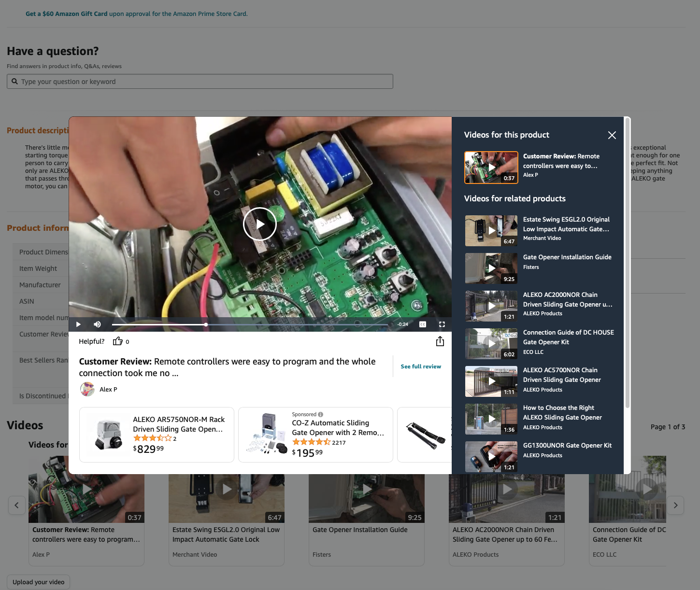Click the question search input field
The height and width of the screenshot is (590, 700).
(200, 82)
